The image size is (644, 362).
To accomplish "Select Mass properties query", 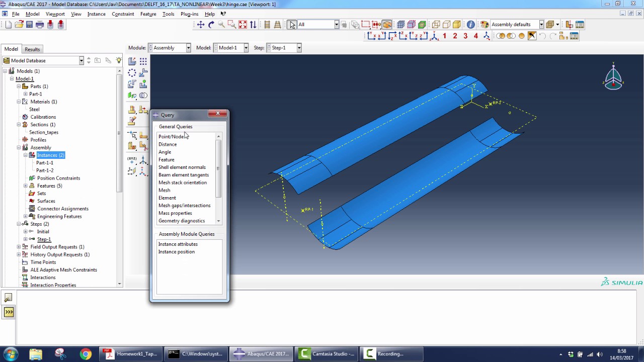I will click(x=175, y=213).
